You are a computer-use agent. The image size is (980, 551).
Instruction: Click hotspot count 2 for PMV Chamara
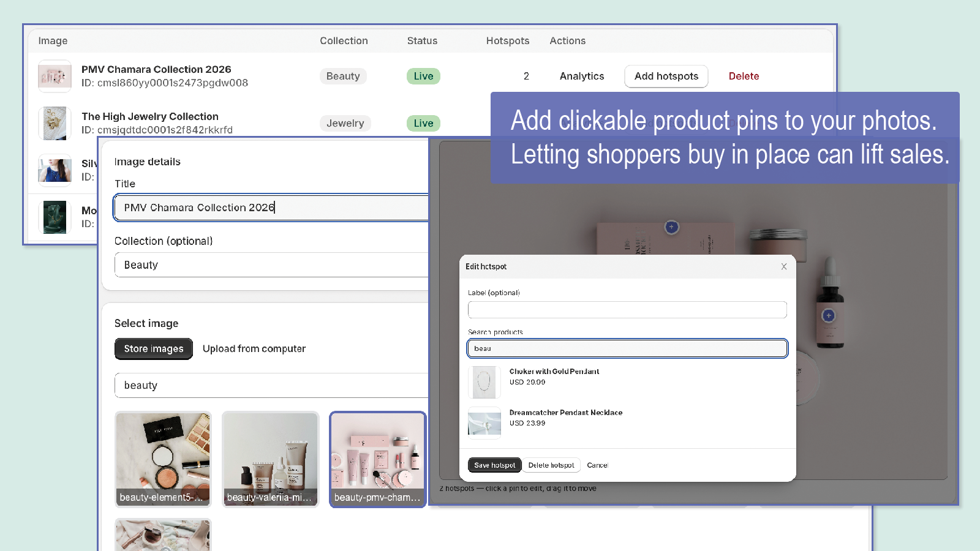coord(526,77)
